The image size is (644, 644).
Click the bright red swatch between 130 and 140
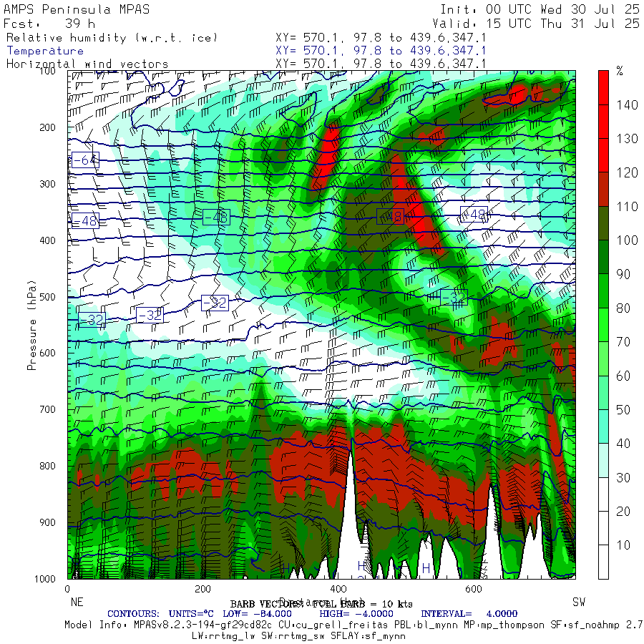(603, 122)
